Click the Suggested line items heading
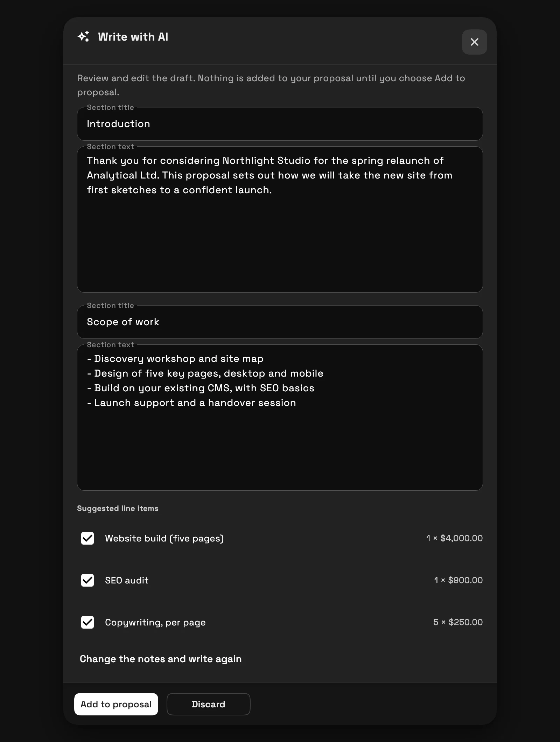The image size is (560, 742). point(118,509)
